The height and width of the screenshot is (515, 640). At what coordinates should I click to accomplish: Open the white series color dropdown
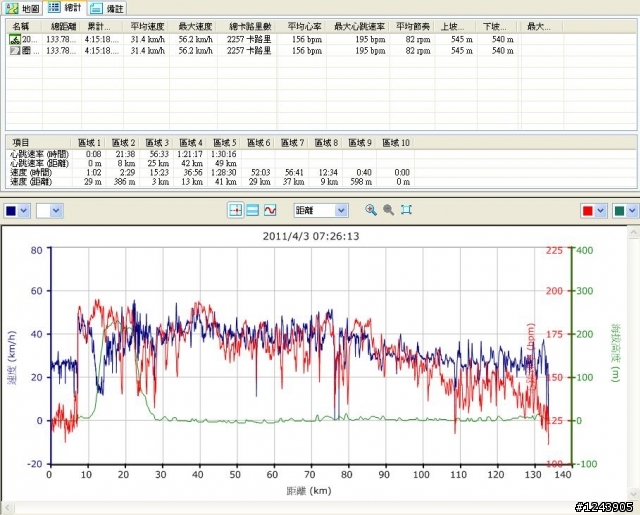coord(56,211)
